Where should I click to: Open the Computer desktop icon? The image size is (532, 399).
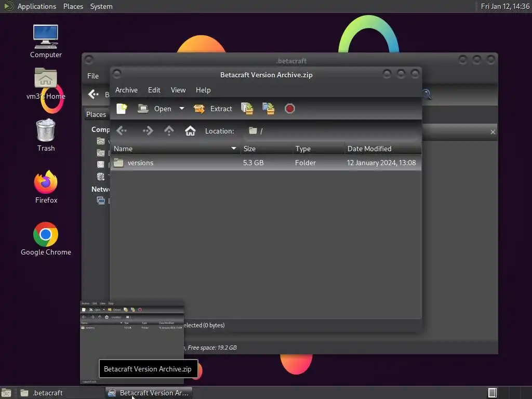(x=46, y=42)
